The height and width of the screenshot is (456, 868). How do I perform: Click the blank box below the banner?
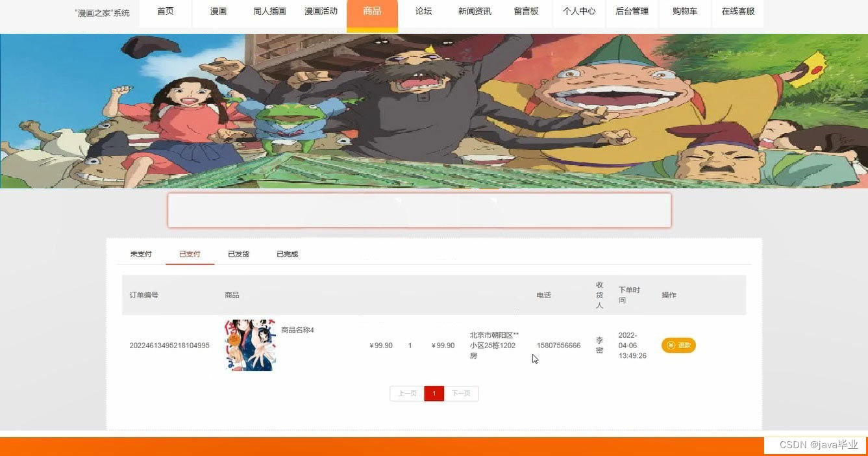click(x=419, y=210)
